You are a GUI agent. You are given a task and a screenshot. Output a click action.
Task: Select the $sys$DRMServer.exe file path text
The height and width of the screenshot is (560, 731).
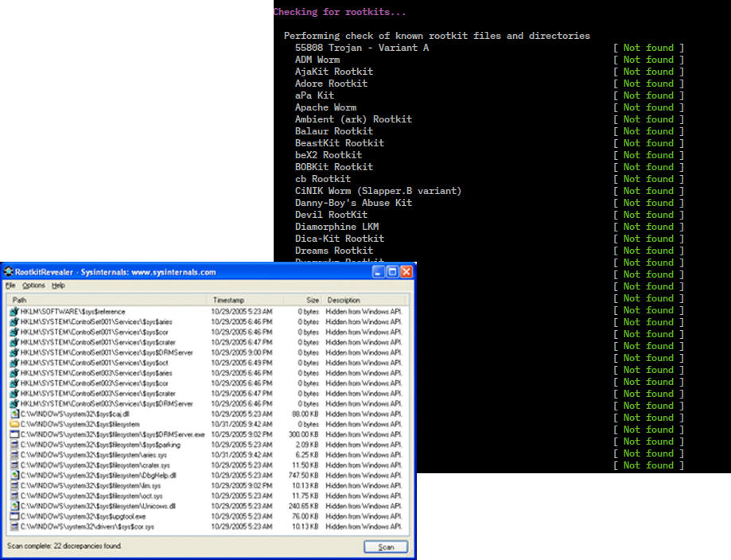pos(112,434)
